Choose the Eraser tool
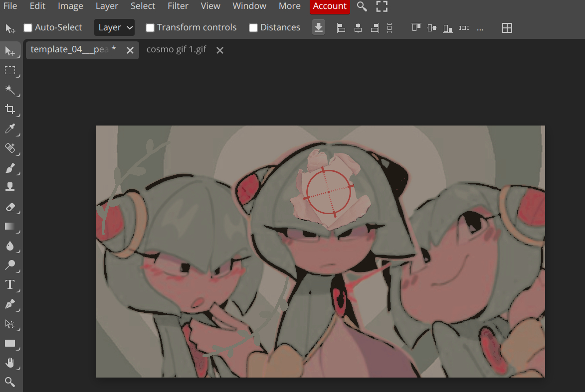 tap(10, 207)
